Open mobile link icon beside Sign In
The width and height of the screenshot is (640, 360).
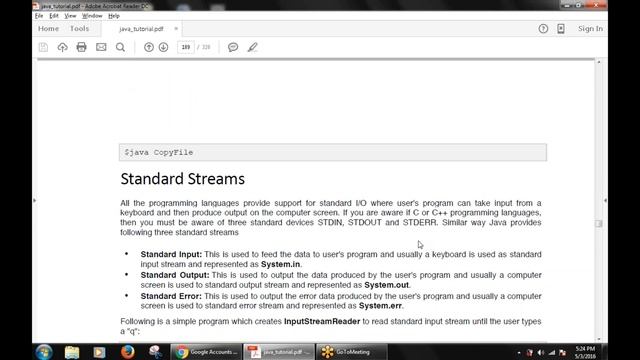point(561,29)
